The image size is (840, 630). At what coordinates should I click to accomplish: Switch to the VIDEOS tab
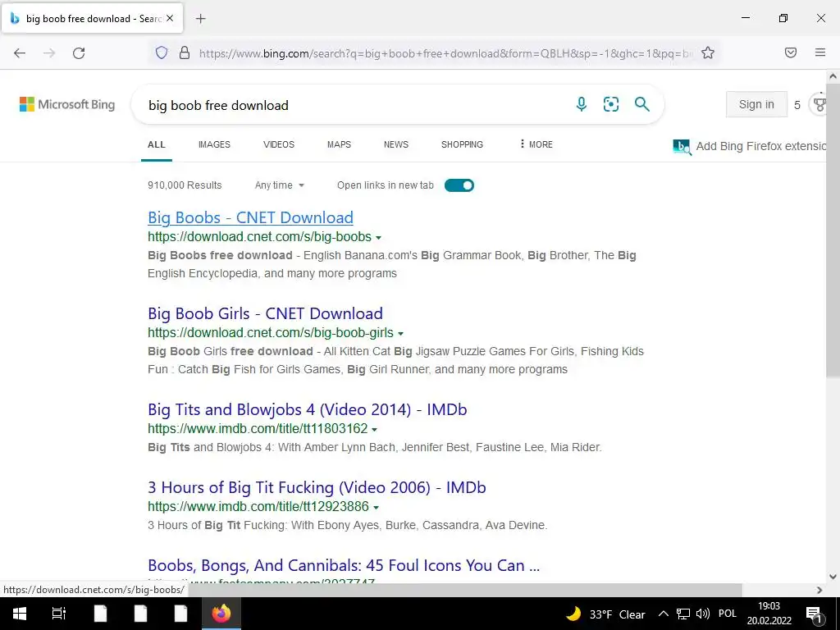(x=279, y=144)
